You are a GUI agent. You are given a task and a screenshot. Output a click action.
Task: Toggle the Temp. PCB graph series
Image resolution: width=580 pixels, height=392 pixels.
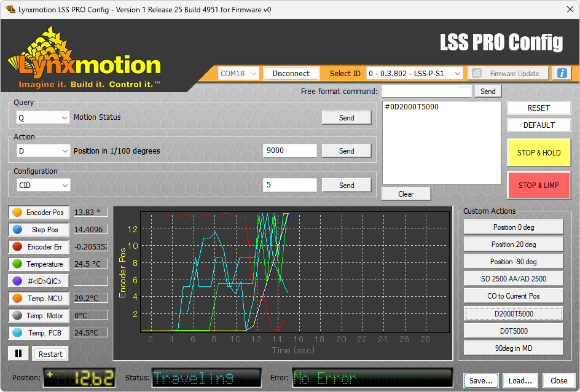(x=39, y=333)
